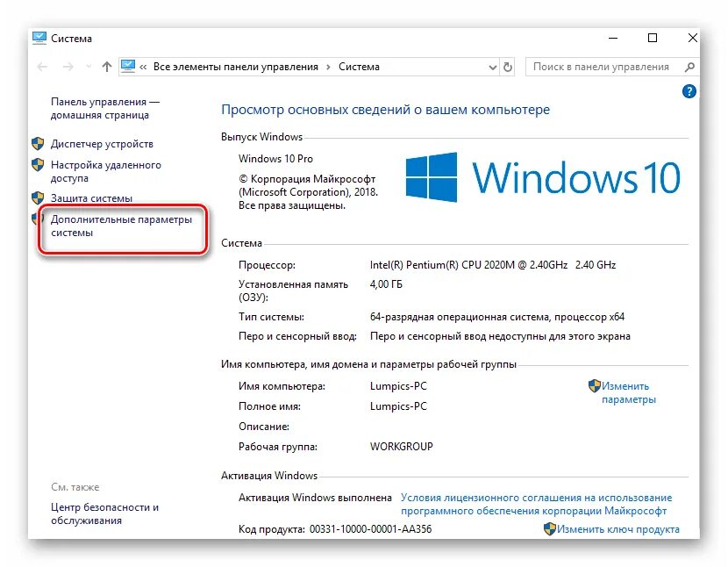The image size is (728, 567).
Task: Click the search magnifier icon
Action: tap(689, 67)
